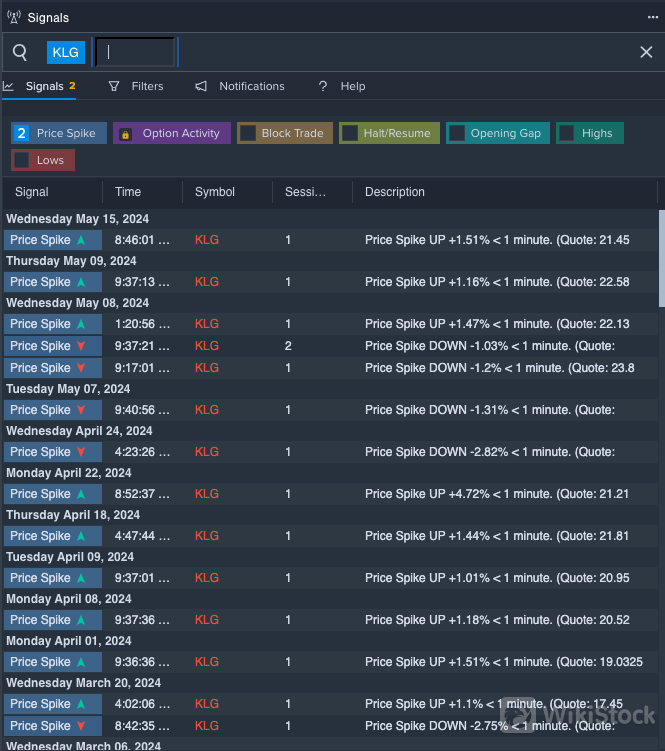This screenshot has height=751, width=665.
Task: Open the three-dot panel options menu
Action: click(652, 17)
